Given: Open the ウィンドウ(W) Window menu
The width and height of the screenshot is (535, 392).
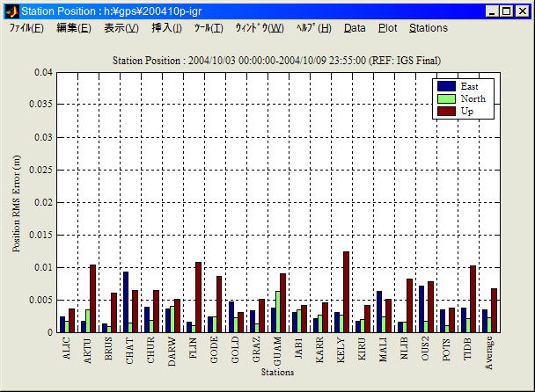Looking at the screenshot, I should coord(259,28).
